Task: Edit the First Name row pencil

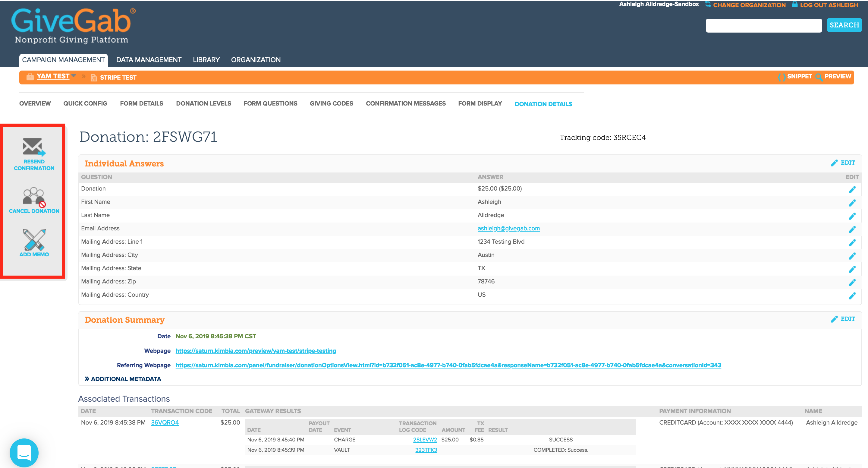Action: coord(852,203)
